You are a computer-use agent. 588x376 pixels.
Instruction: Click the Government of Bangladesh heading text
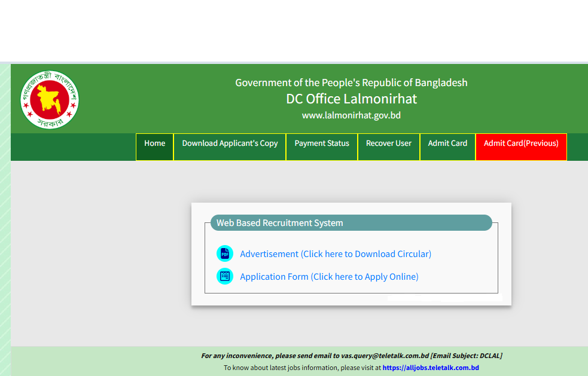point(351,82)
